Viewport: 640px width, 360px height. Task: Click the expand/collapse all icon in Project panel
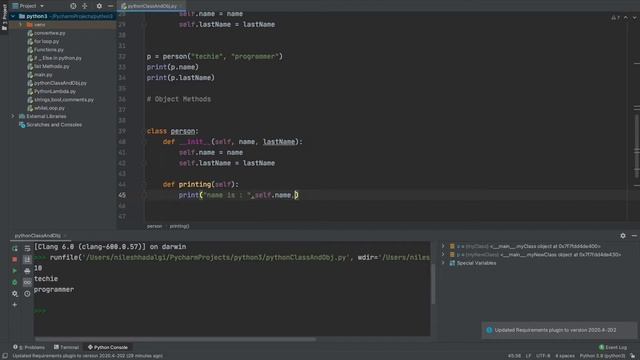[85, 6]
